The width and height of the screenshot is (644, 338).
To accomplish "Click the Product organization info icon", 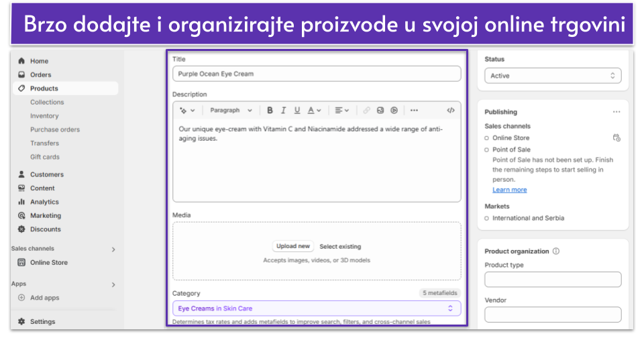I will 555,251.
